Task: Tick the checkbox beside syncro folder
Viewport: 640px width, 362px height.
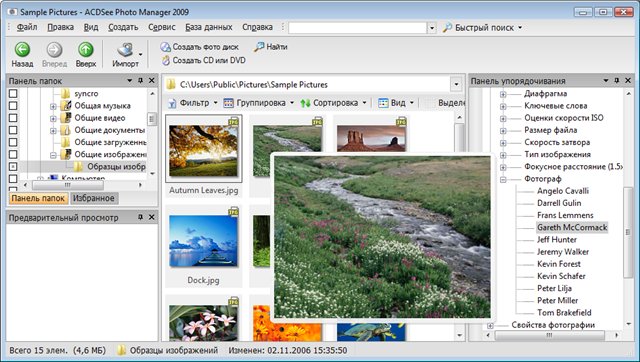Action: tap(13, 93)
